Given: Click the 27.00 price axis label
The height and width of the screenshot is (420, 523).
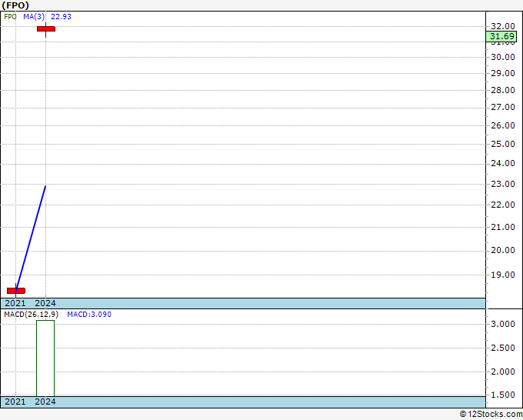Looking at the screenshot, I should [x=503, y=108].
